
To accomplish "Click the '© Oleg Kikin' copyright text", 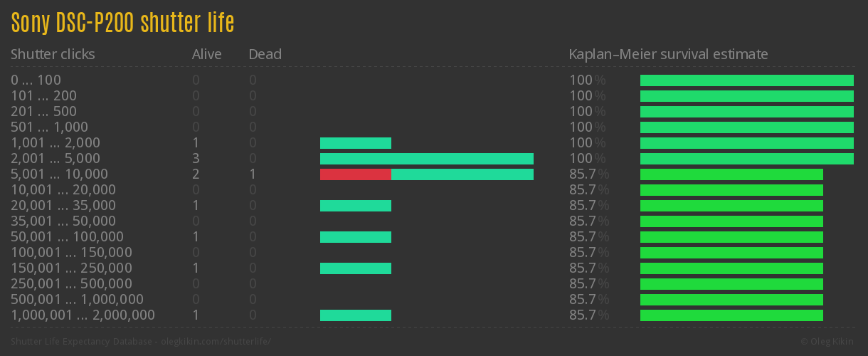I will pyautogui.click(x=829, y=342).
